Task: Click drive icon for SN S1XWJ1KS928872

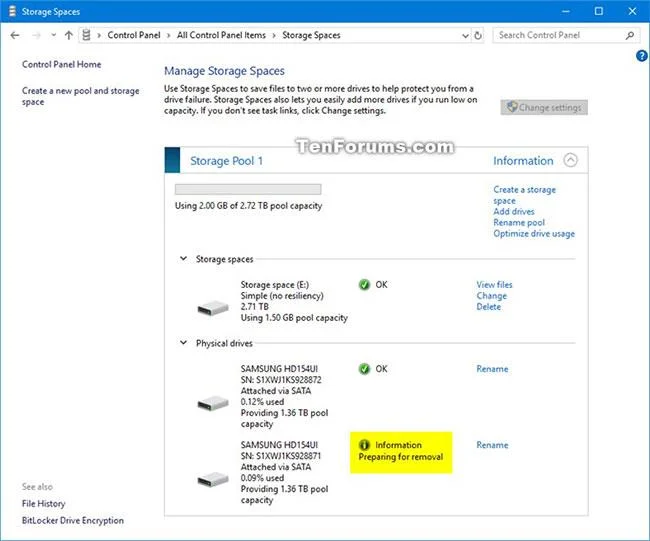Action: pyautogui.click(x=213, y=403)
